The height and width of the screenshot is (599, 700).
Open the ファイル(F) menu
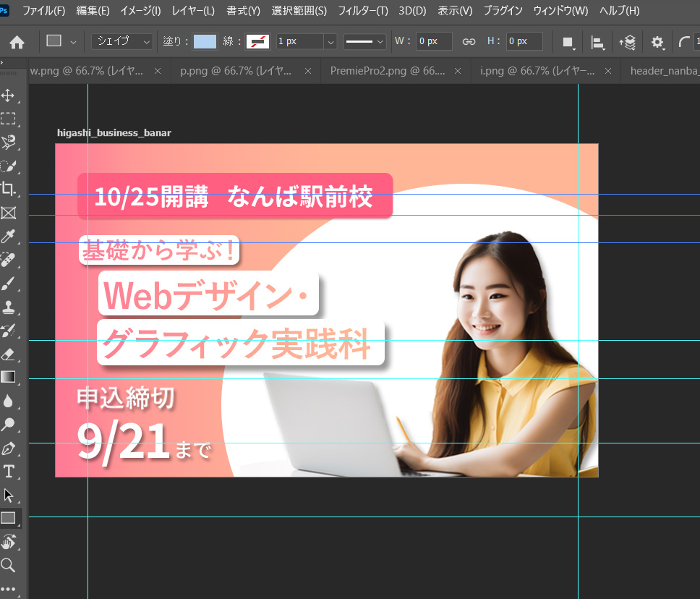click(43, 11)
